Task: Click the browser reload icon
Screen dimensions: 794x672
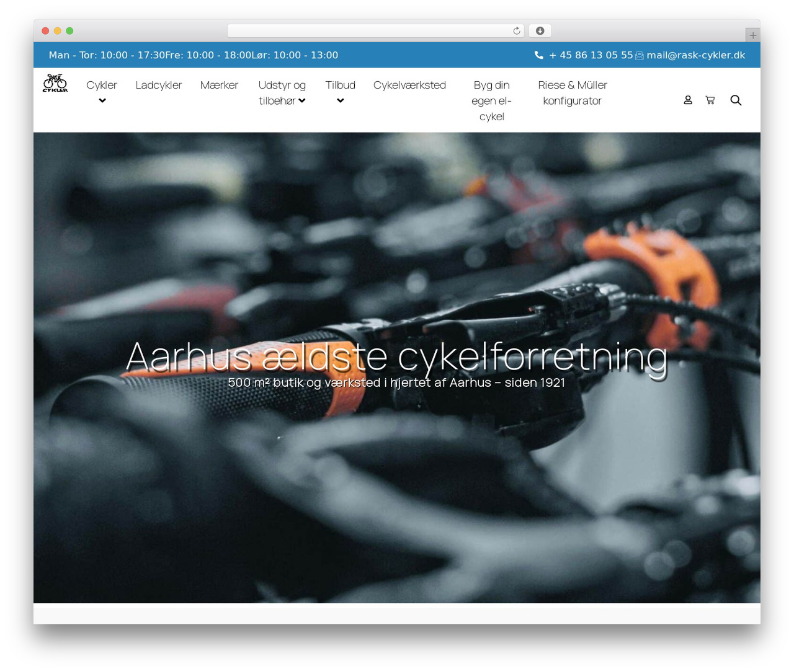Action: click(517, 31)
